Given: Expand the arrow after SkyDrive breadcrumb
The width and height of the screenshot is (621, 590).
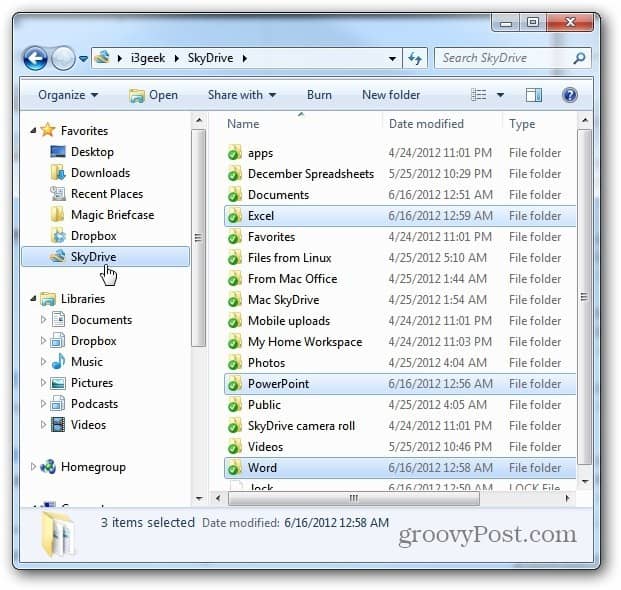Looking at the screenshot, I should pos(245,59).
